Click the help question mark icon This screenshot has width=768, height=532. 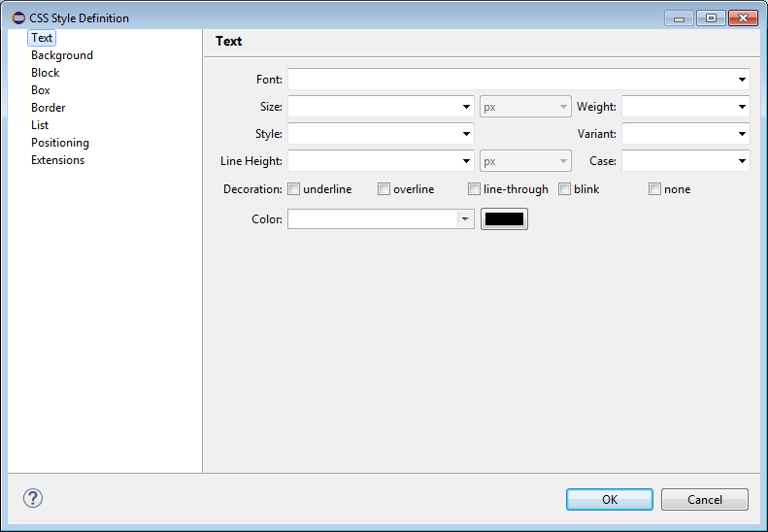33,498
